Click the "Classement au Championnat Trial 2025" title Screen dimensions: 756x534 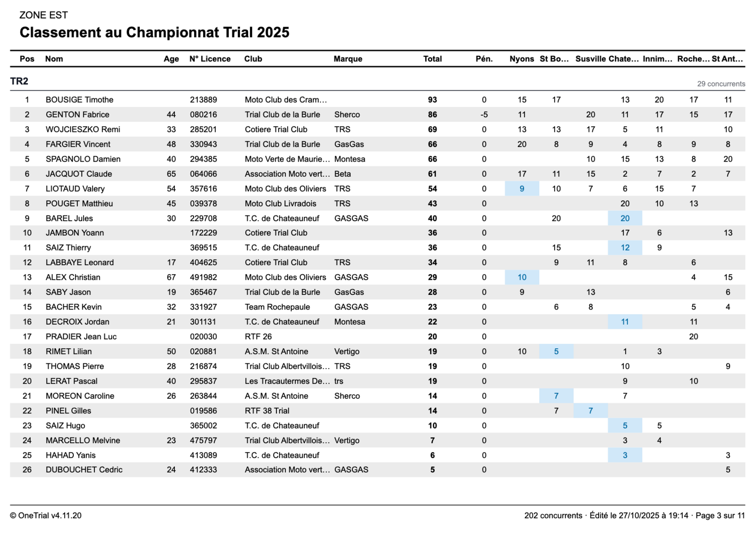point(155,32)
